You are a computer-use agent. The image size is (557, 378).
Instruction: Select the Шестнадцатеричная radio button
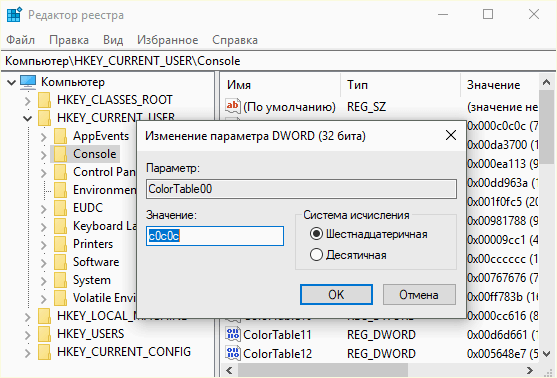(x=316, y=234)
